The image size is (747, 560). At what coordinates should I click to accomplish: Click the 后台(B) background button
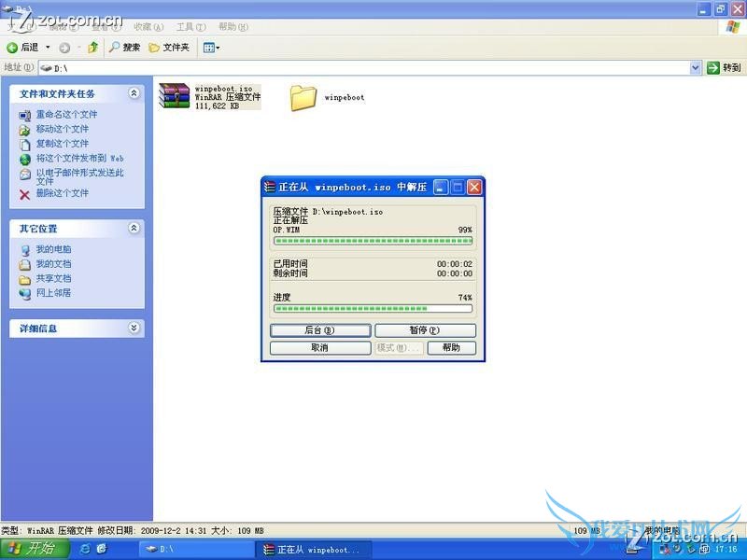tap(320, 330)
